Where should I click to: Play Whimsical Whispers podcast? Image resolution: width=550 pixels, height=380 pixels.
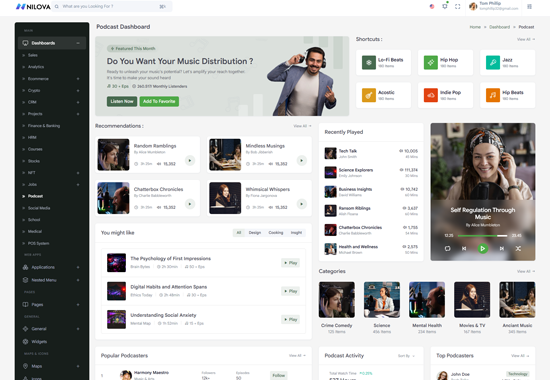pos(302,204)
